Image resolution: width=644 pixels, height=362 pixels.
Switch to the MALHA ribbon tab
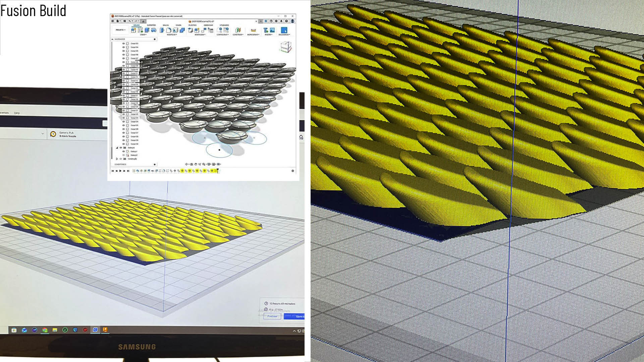coord(166,25)
